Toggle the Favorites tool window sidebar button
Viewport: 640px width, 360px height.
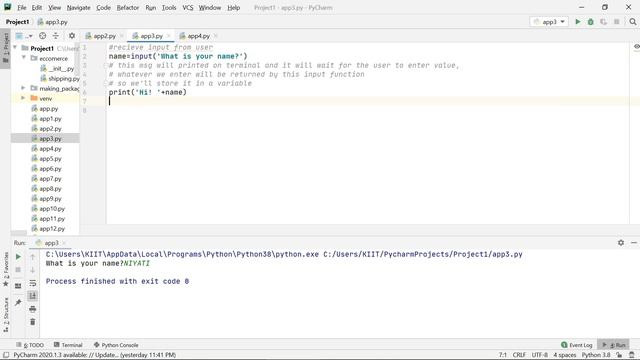coord(6,269)
